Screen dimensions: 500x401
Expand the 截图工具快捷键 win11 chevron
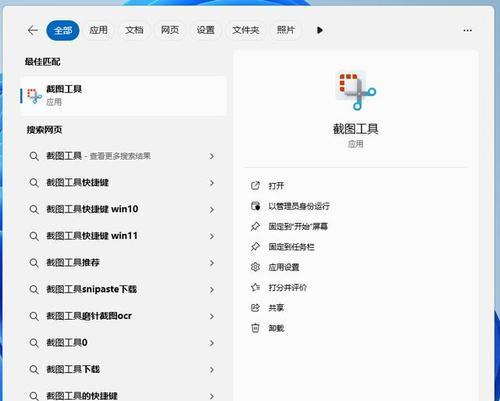coord(212,236)
